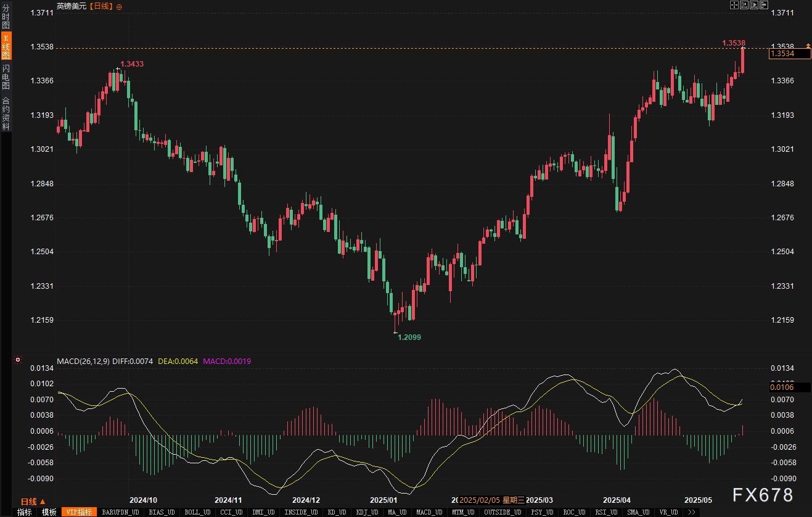The height and width of the screenshot is (517, 812).
Task: Click the crosshair cursor icon at top right
Action: (x=734, y=5)
